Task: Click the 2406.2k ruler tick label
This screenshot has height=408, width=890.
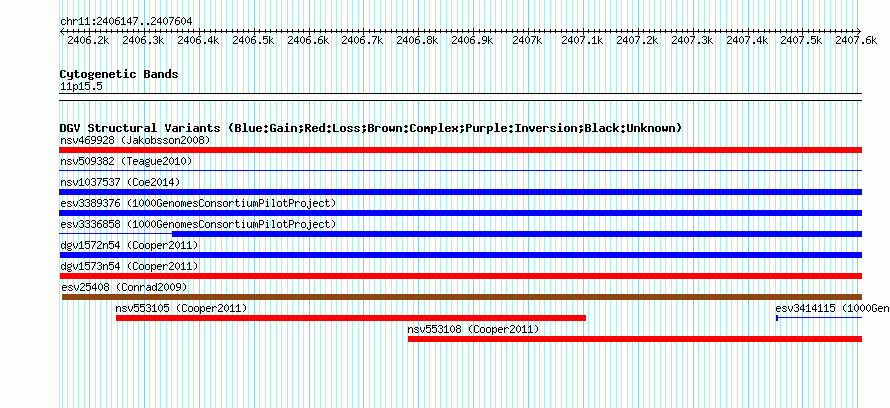Action: coord(88,40)
